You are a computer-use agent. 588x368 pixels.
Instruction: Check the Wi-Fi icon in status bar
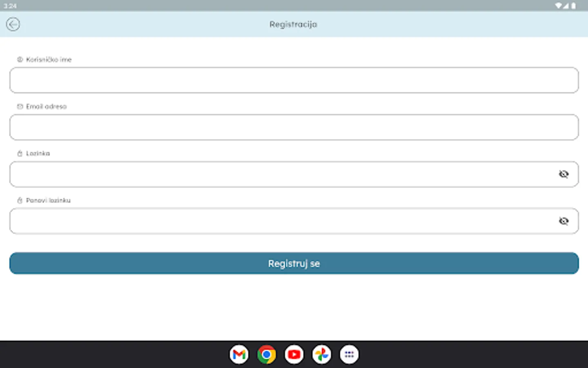click(559, 6)
